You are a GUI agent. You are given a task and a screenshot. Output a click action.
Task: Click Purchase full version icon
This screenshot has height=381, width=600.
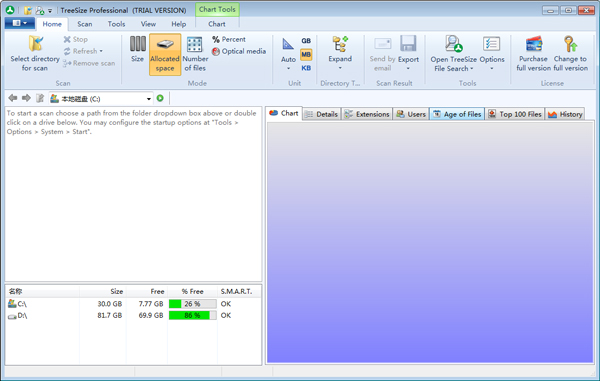click(533, 44)
